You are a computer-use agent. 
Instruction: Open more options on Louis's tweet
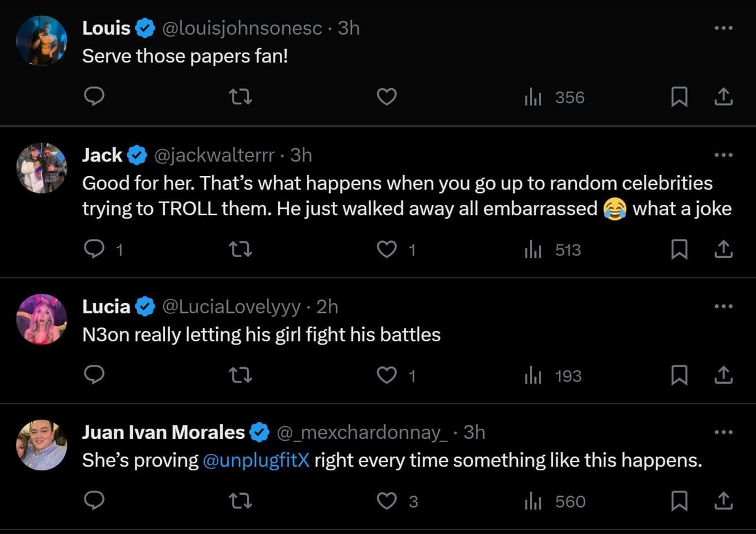coord(723,28)
